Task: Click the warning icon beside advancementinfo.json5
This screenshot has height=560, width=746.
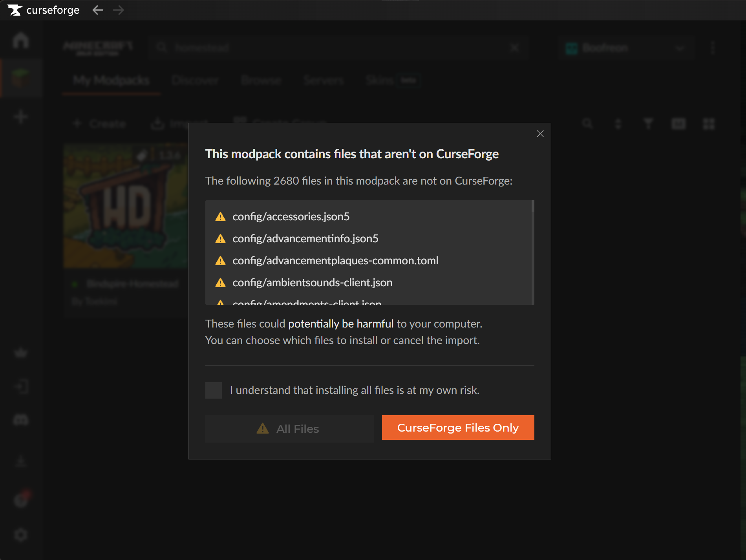Action: click(x=221, y=239)
